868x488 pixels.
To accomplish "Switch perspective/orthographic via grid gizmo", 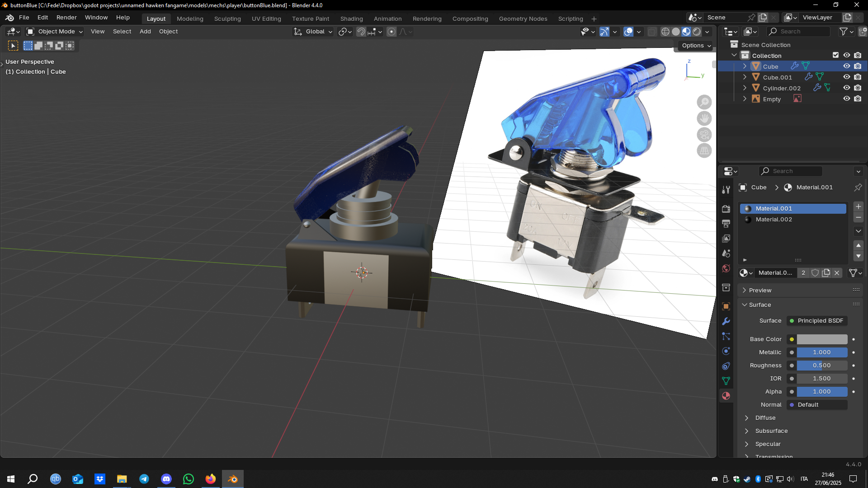I will (704, 151).
